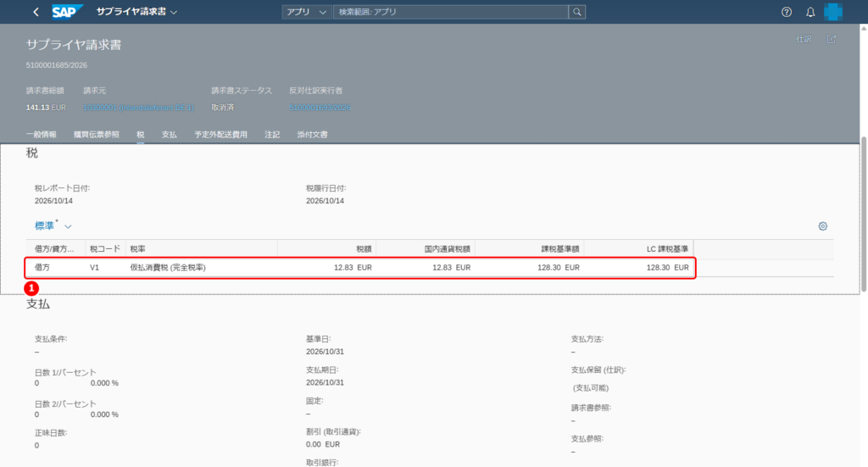
Task: Click the 税率 column header
Action: (x=202, y=249)
